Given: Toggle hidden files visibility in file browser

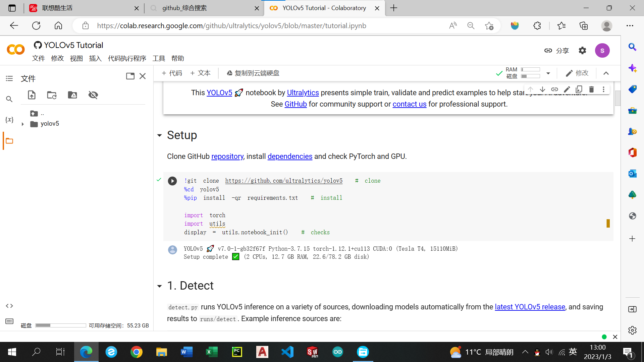Looking at the screenshot, I should coord(93,95).
